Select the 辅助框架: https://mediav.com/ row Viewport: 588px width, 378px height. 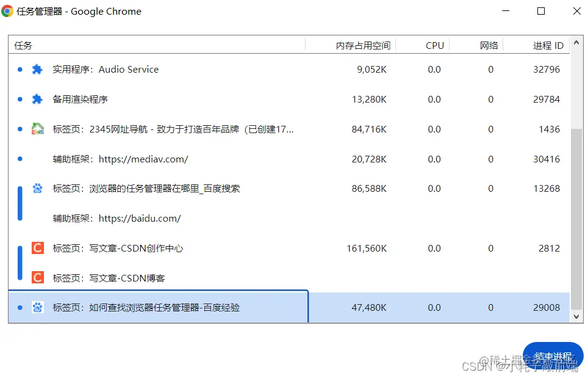(x=289, y=159)
